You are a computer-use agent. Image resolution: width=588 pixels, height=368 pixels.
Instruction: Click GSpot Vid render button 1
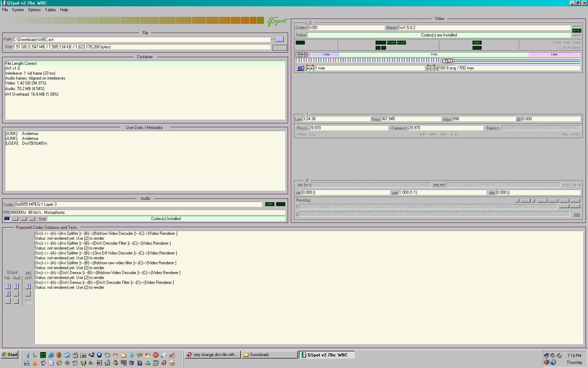click(x=8, y=286)
